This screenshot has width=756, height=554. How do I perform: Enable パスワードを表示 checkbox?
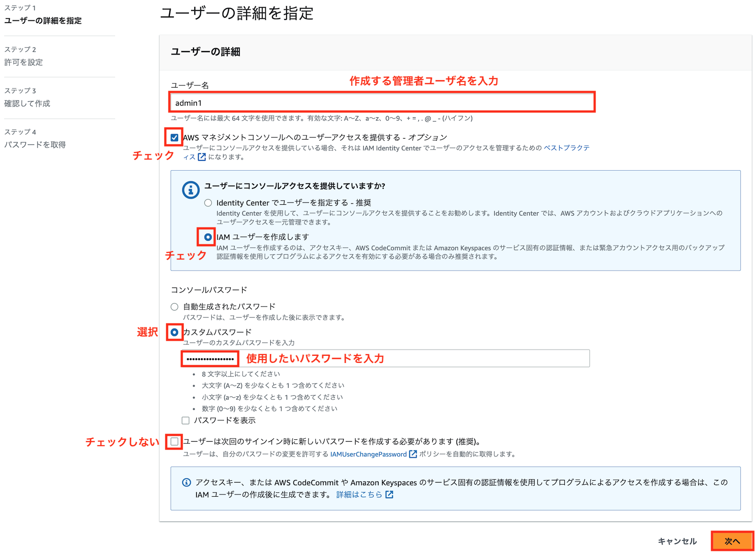186,420
